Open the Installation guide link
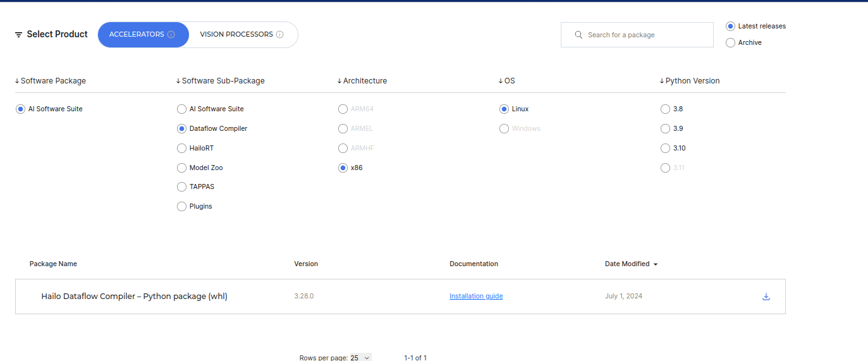Image resolution: width=868 pixels, height=361 pixels. coord(476,296)
